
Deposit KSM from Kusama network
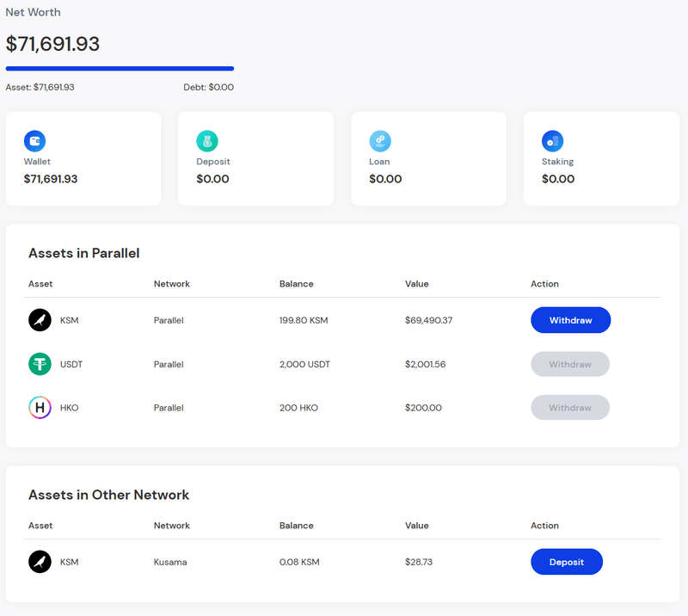pyautogui.click(x=566, y=562)
